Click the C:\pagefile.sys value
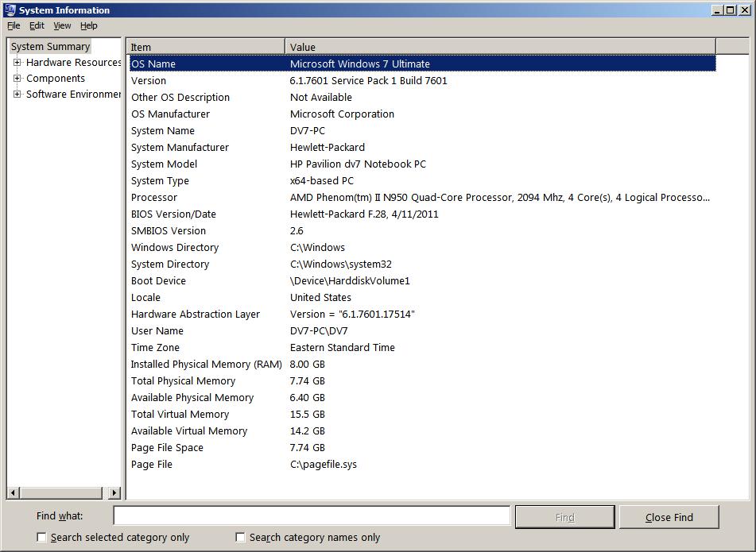The width and height of the screenshot is (756, 552). pos(324,465)
